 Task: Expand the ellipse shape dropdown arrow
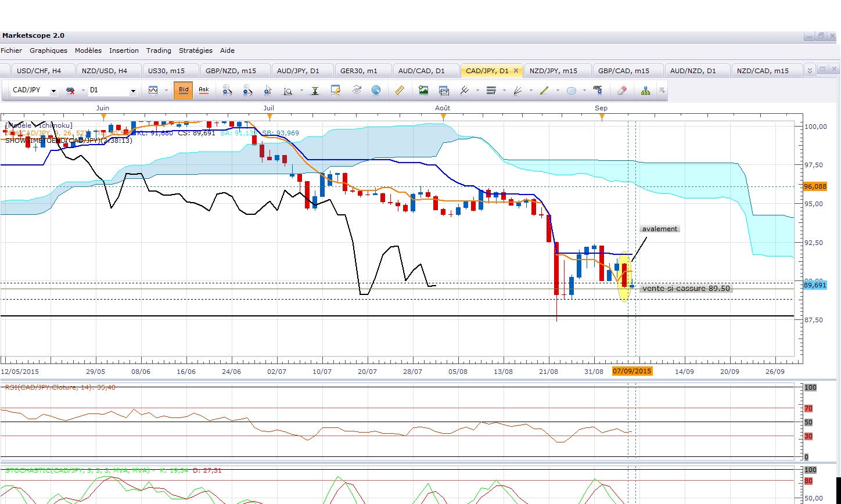584,91
